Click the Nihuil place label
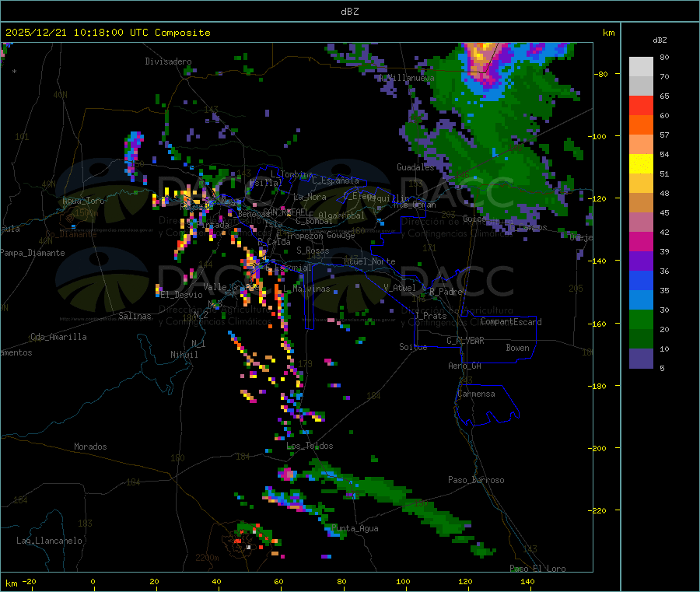 184,355
